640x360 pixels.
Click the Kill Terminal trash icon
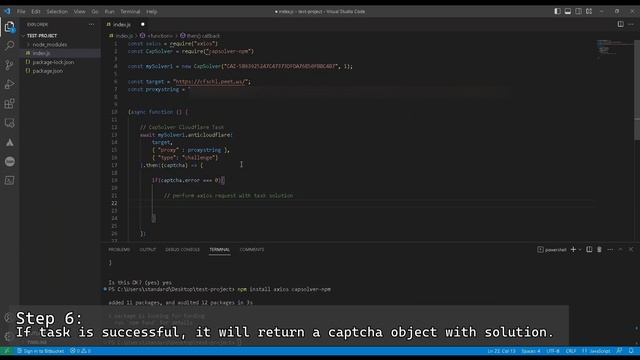(599, 249)
